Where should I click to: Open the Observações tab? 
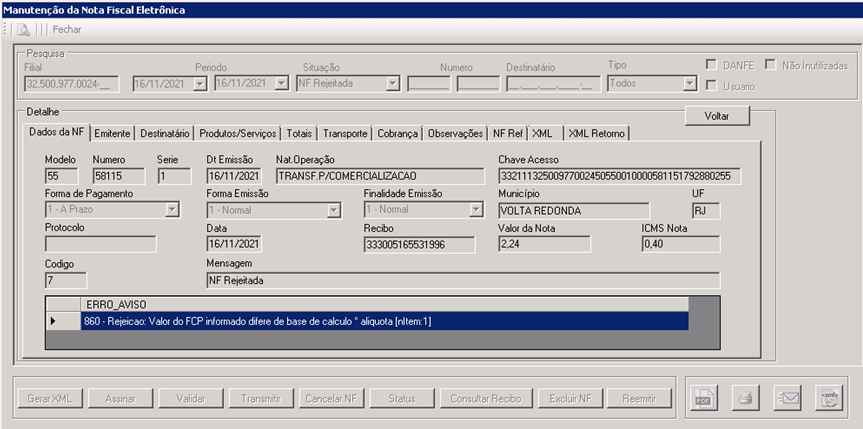click(x=456, y=133)
